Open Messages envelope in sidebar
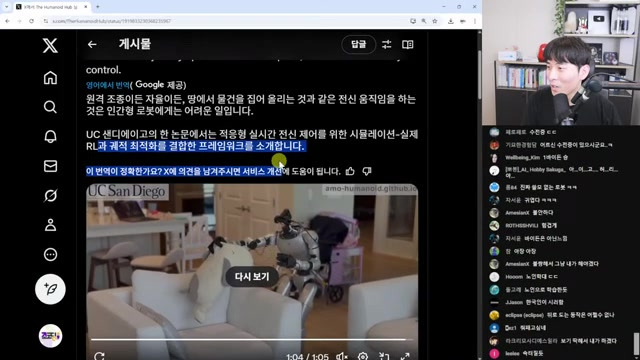The width and height of the screenshot is (640, 360). pos(50,166)
